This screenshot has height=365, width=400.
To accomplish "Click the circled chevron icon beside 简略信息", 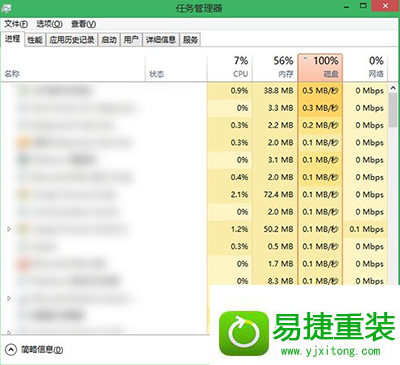I will pyautogui.click(x=11, y=350).
